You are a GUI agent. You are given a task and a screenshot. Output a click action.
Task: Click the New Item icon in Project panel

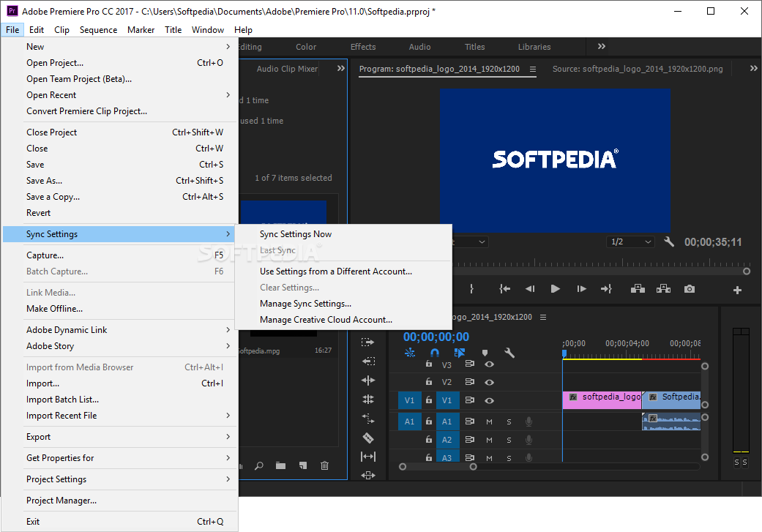coord(303,465)
